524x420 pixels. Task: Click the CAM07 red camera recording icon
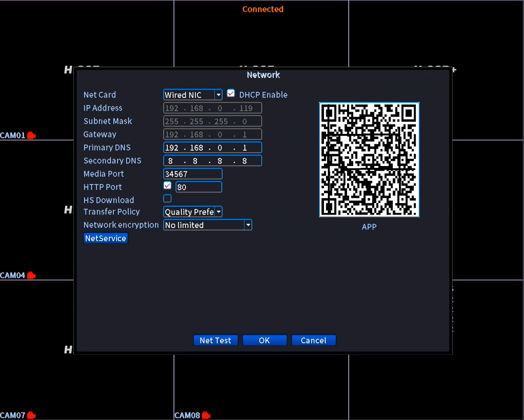click(31, 415)
